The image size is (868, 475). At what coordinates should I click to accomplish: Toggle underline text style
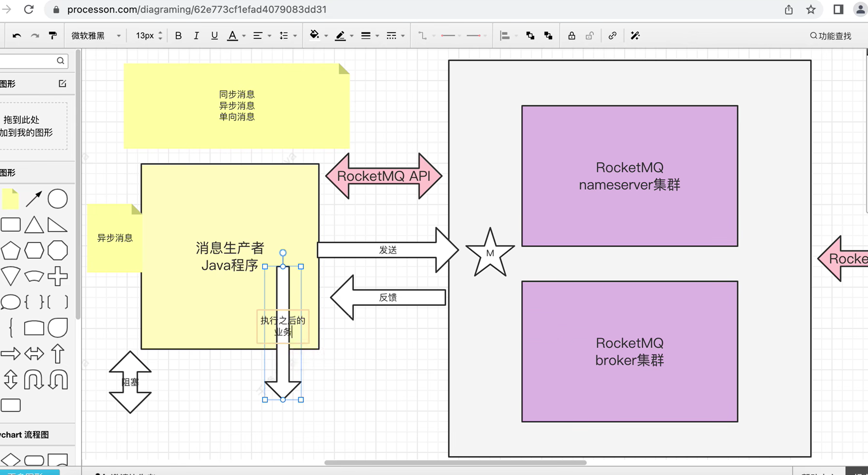click(x=214, y=36)
